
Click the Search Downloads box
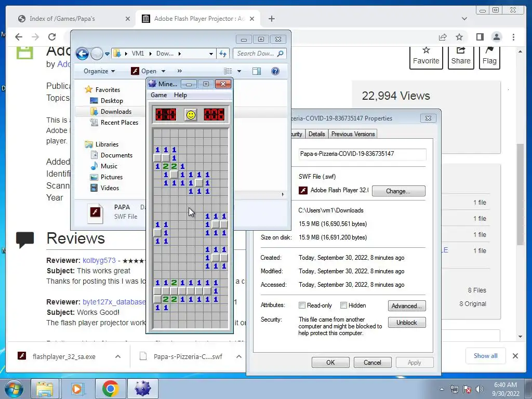260,54
